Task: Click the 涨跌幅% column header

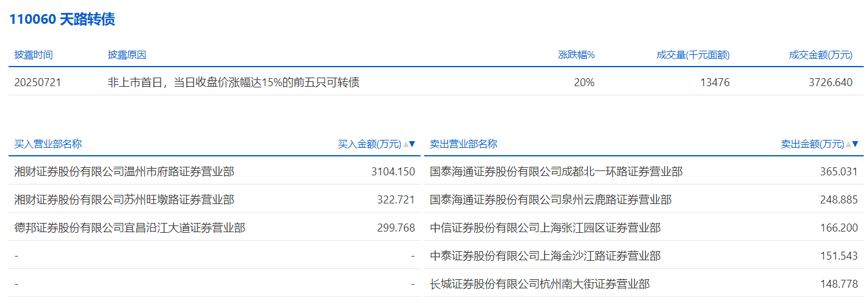Action: tap(576, 55)
